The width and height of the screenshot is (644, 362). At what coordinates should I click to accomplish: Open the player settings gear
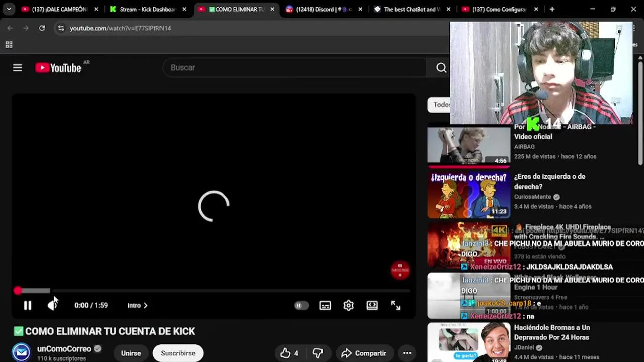tap(349, 305)
